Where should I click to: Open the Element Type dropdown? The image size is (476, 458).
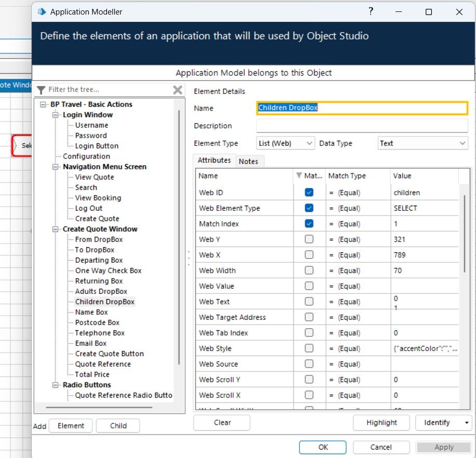pyautogui.click(x=309, y=143)
